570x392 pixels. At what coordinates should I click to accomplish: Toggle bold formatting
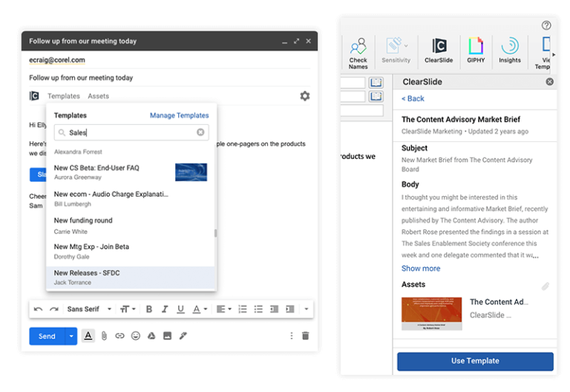(x=149, y=309)
